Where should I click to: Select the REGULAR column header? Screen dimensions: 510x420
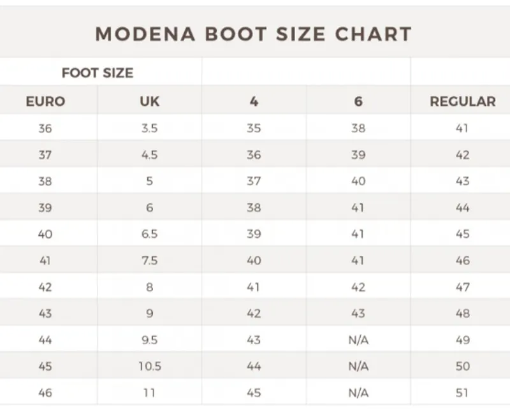(x=463, y=101)
